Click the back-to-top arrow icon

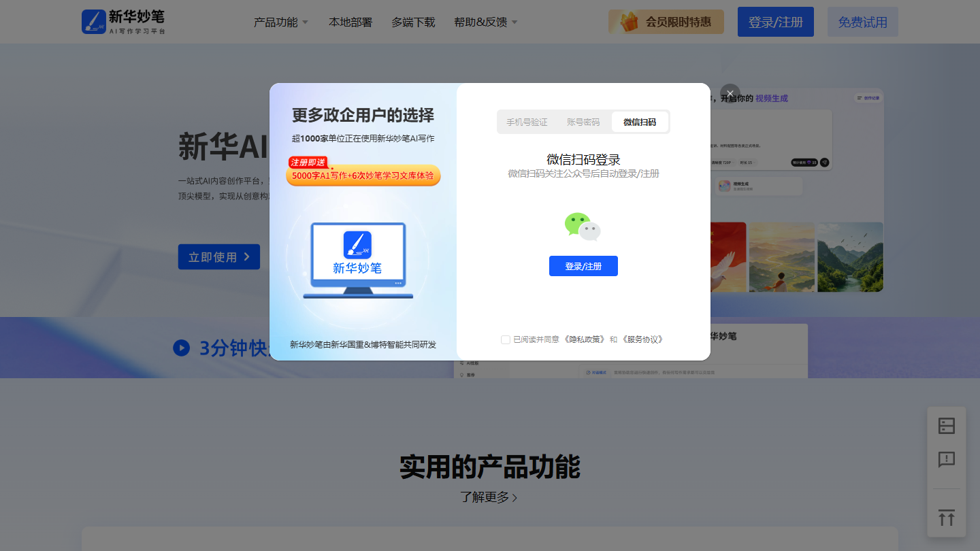point(947,517)
